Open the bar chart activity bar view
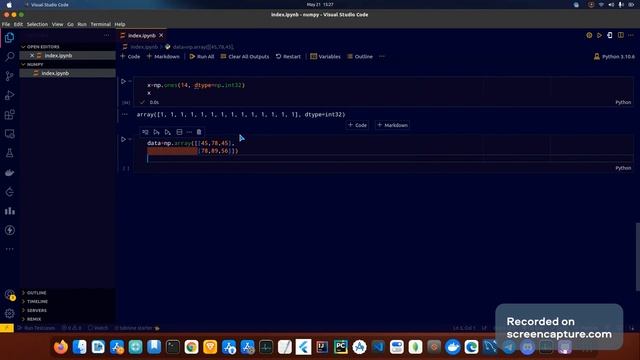Viewport: 640px width, 360px height. click(x=9, y=211)
